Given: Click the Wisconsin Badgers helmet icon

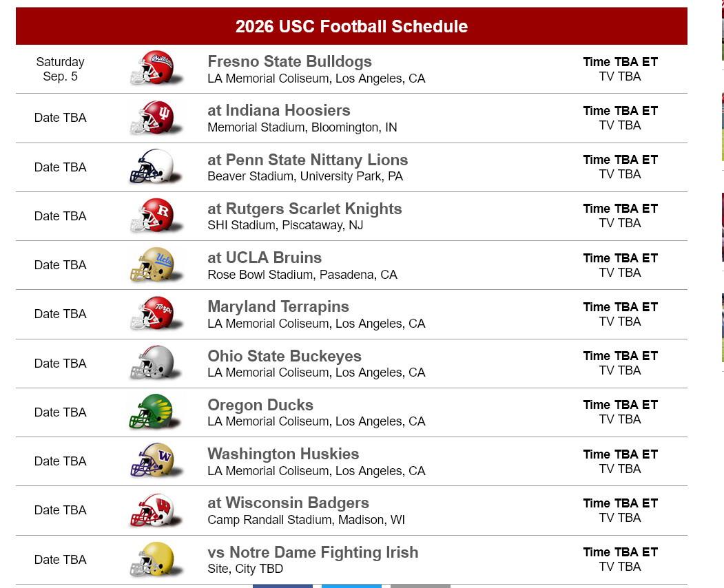Looking at the screenshot, I should click(x=156, y=510).
